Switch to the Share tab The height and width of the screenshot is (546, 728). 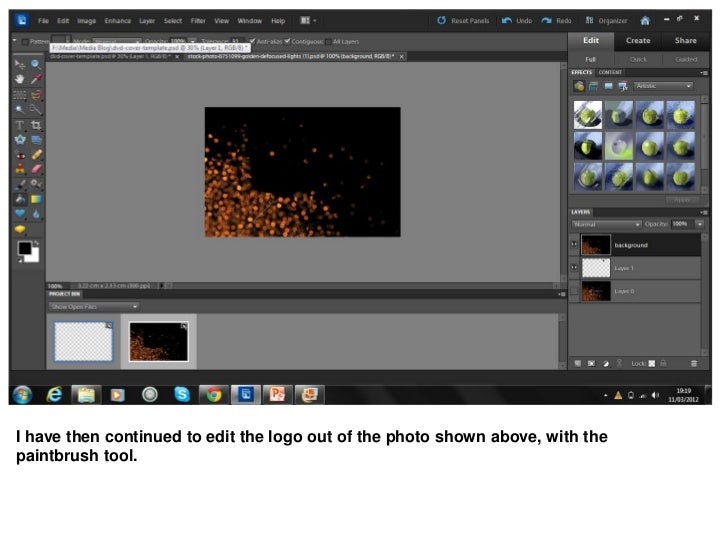coord(686,40)
